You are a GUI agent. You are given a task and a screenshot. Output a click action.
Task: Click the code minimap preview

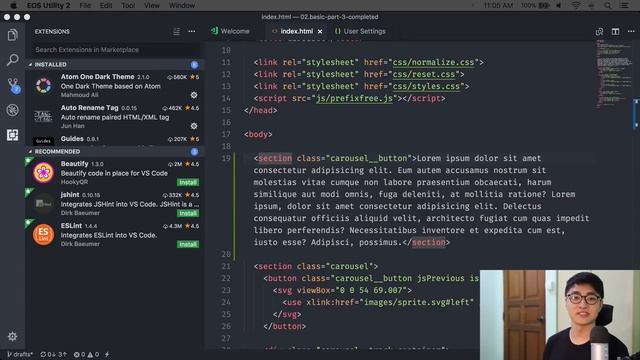[614, 73]
